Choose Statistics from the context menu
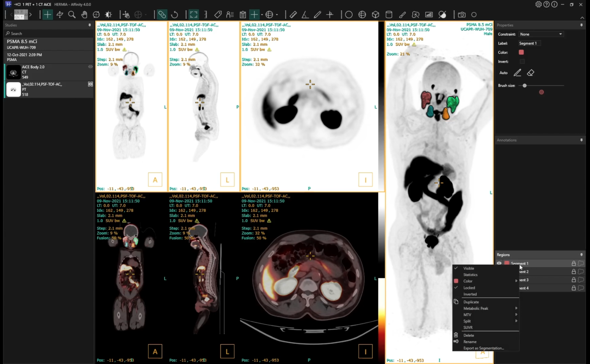 [x=470, y=275]
